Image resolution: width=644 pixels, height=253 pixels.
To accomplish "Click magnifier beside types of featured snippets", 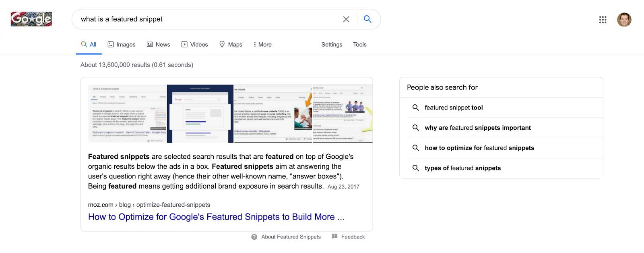I will coord(416,168).
